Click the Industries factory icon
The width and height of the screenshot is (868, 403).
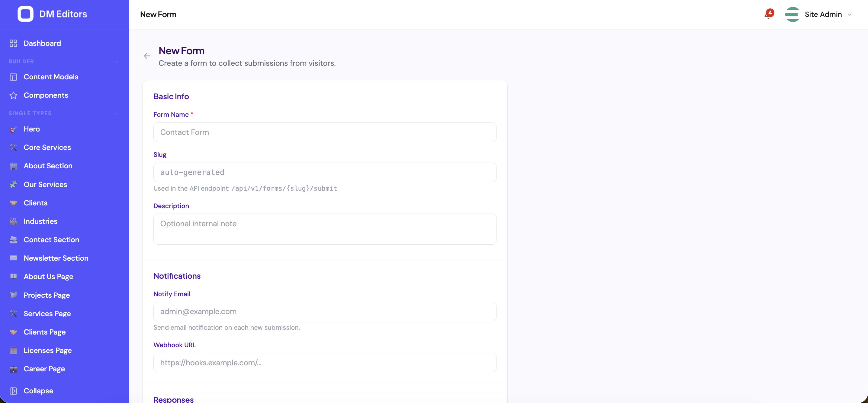(x=13, y=221)
